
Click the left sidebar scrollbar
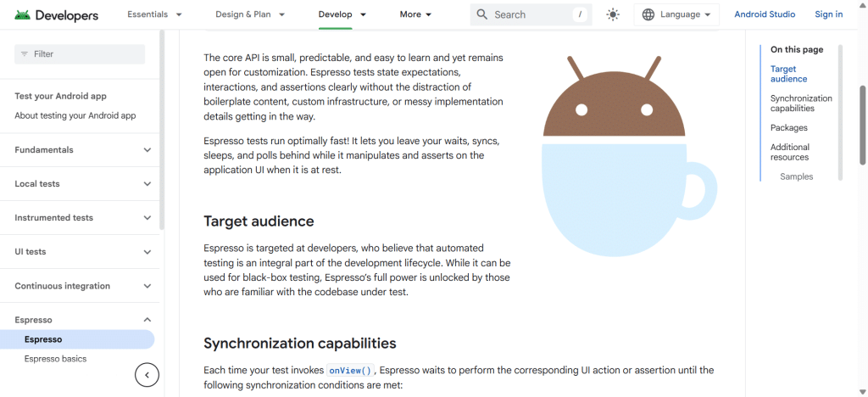pos(162,128)
